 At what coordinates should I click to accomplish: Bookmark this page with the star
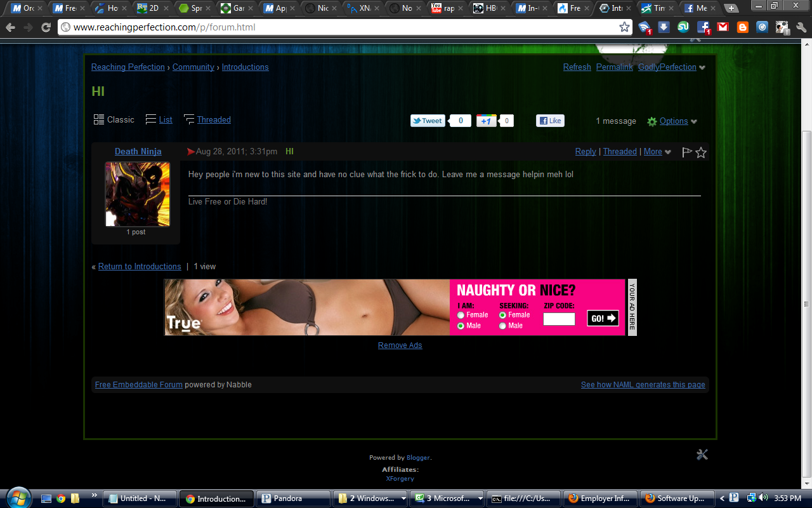[624, 27]
